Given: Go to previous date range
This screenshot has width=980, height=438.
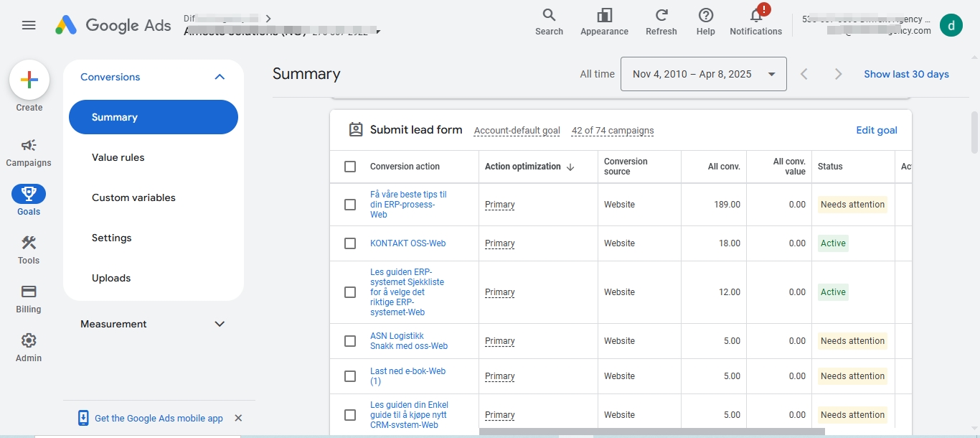Looking at the screenshot, I should point(804,74).
